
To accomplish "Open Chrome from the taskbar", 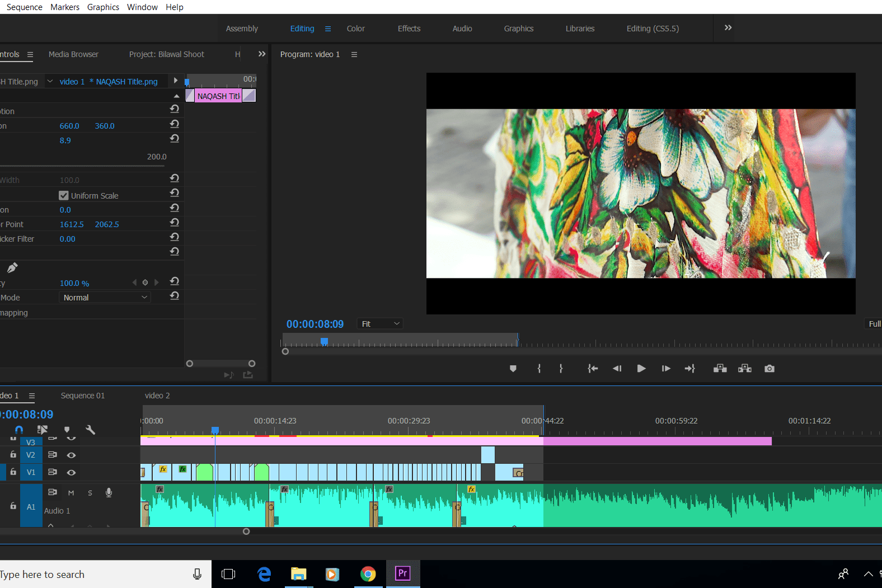I will pos(368,574).
